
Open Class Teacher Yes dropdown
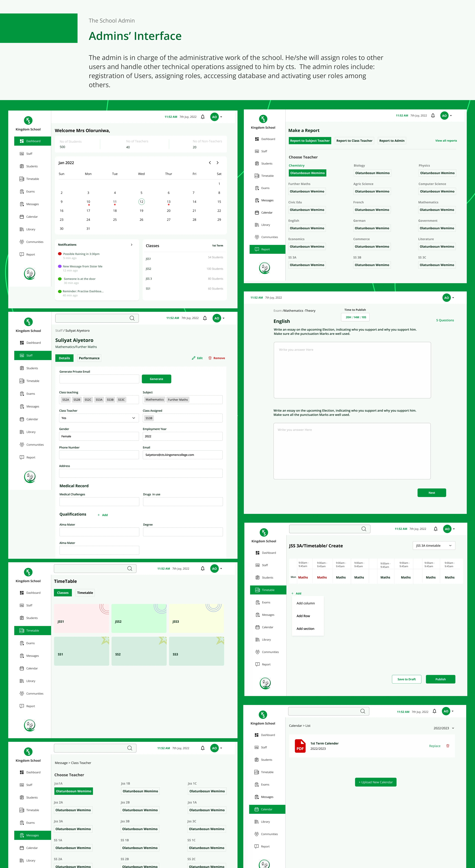(99, 418)
